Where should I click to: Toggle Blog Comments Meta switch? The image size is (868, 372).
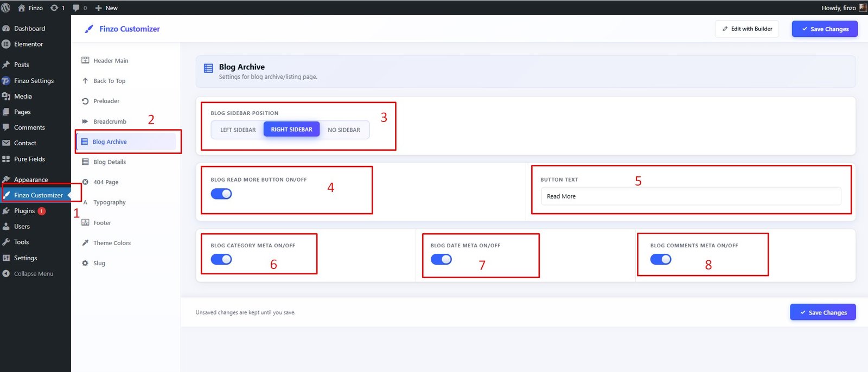(x=661, y=259)
